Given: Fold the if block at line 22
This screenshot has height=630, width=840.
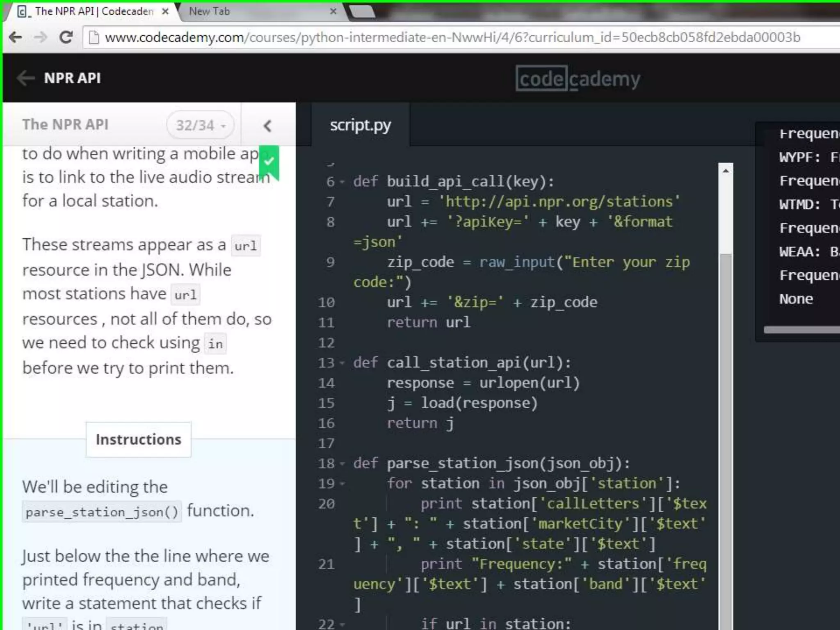Looking at the screenshot, I should point(342,625).
